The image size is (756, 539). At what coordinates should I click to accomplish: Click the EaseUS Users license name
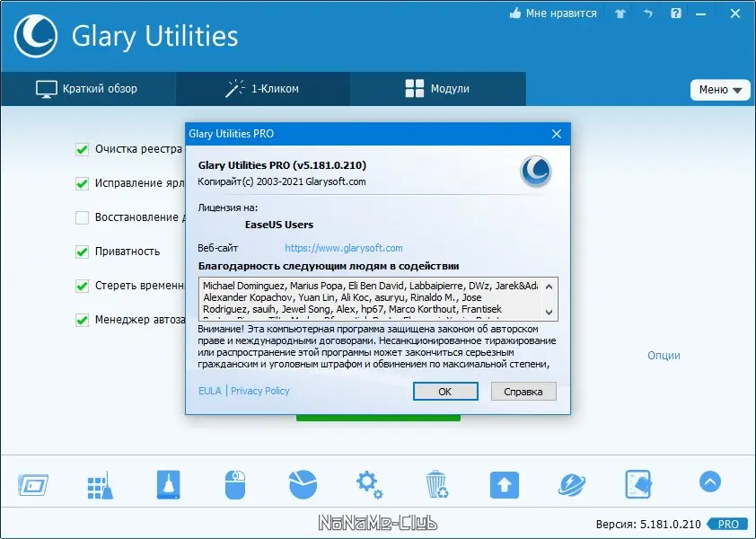click(279, 225)
